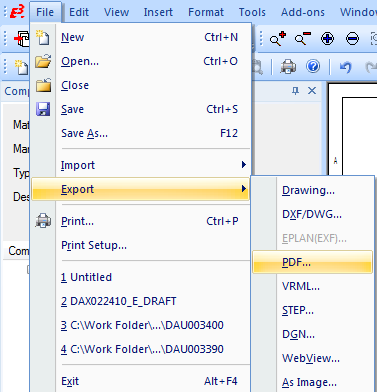Export as STEP...
Viewport: 377px width, 392px height.
coord(312,310)
